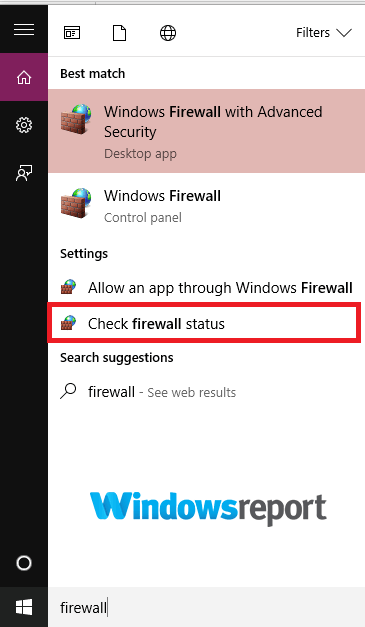Click the magnifier icon beside firewall suggestion
The height and width of the screenshot is (627, 365).
point(68,391)
